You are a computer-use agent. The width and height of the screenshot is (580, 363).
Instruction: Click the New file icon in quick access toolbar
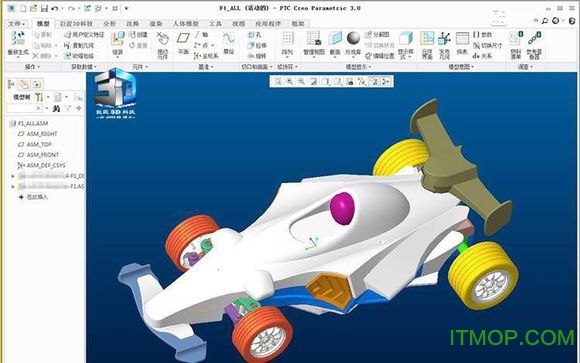click(x=23, y=8)
